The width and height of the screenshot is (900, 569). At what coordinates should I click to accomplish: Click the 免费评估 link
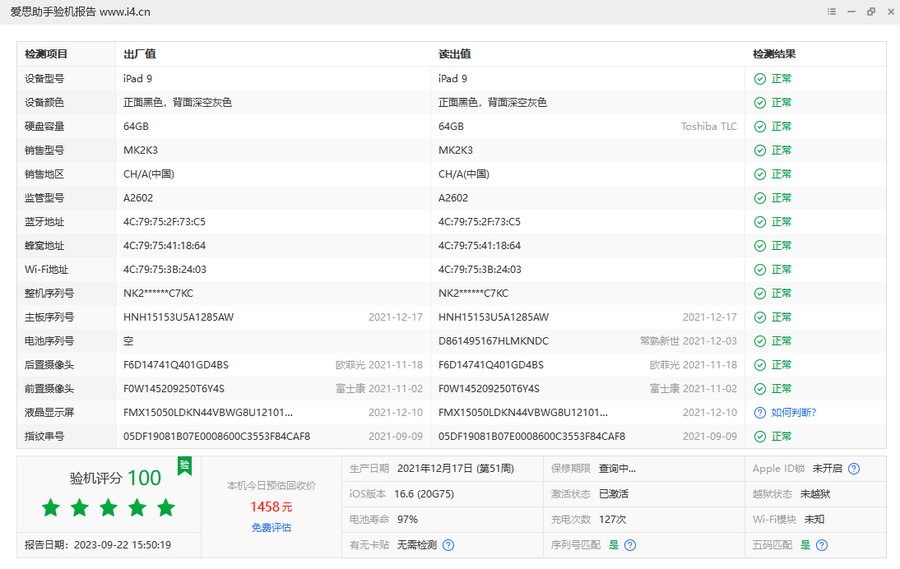271,527
